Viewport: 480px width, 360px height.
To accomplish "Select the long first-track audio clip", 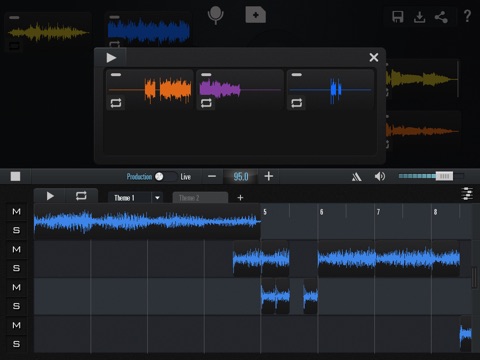I will pyautogui.click(x=147, y=221).
